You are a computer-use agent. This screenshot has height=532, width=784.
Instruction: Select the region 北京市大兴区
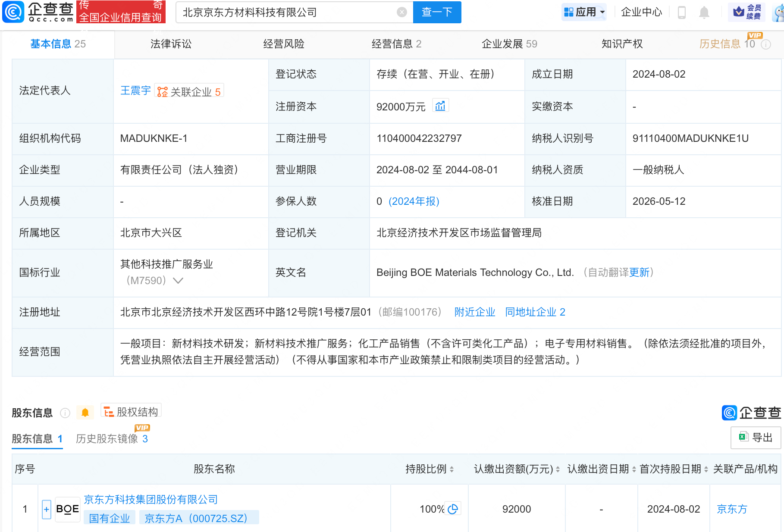(x=151, y=233)
